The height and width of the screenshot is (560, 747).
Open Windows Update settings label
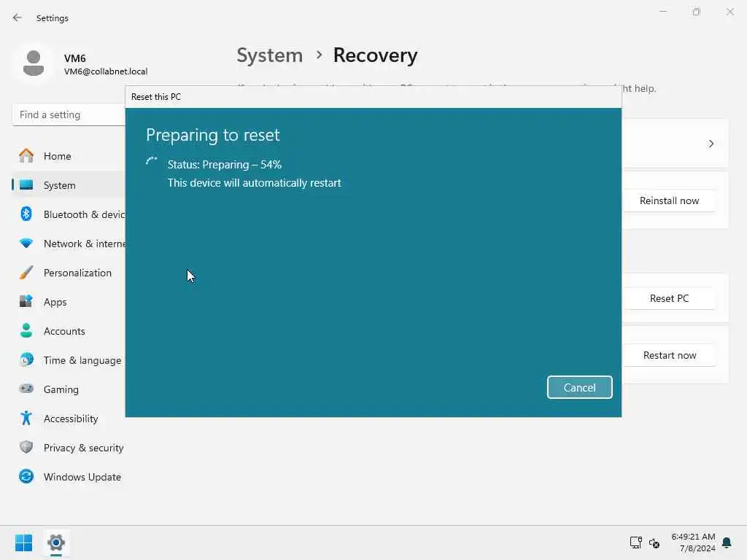82,477
